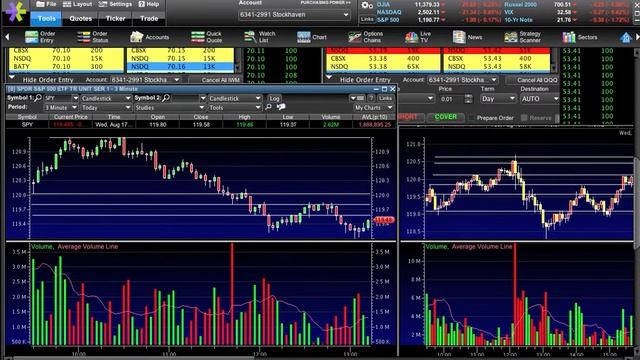Open Account dropdown beside Cancel All IWM
The width and height of the screenshot is (640, 360).
[145, 80]
